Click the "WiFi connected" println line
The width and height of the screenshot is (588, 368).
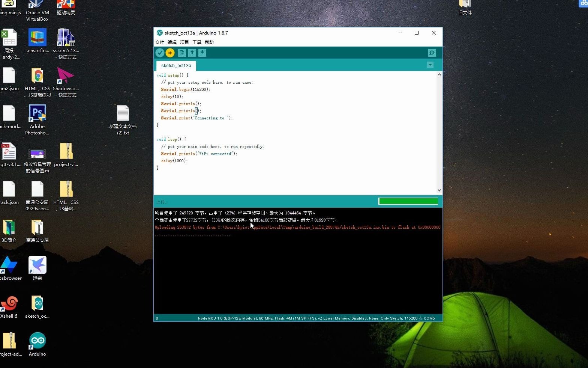point(199,154)
